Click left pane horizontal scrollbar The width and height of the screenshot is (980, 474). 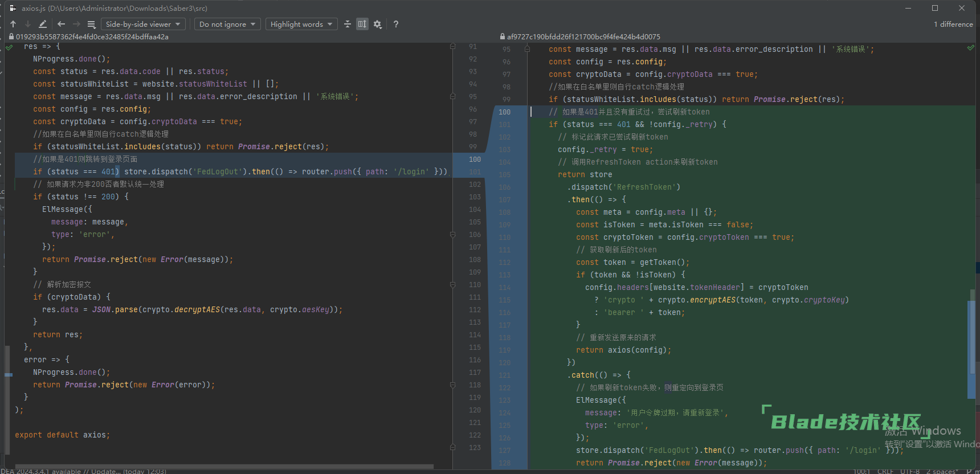[x=225, y=466]
